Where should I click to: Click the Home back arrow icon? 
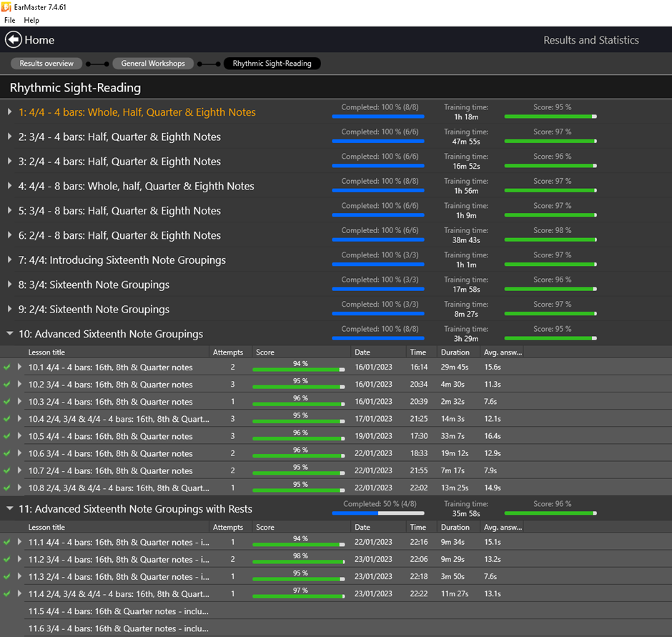tap(13, 40)
